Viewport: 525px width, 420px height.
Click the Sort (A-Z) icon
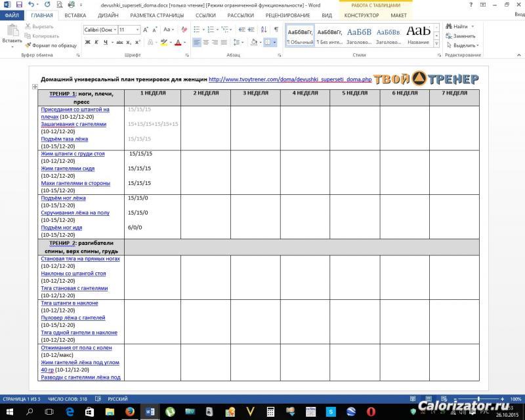(264, 30)
